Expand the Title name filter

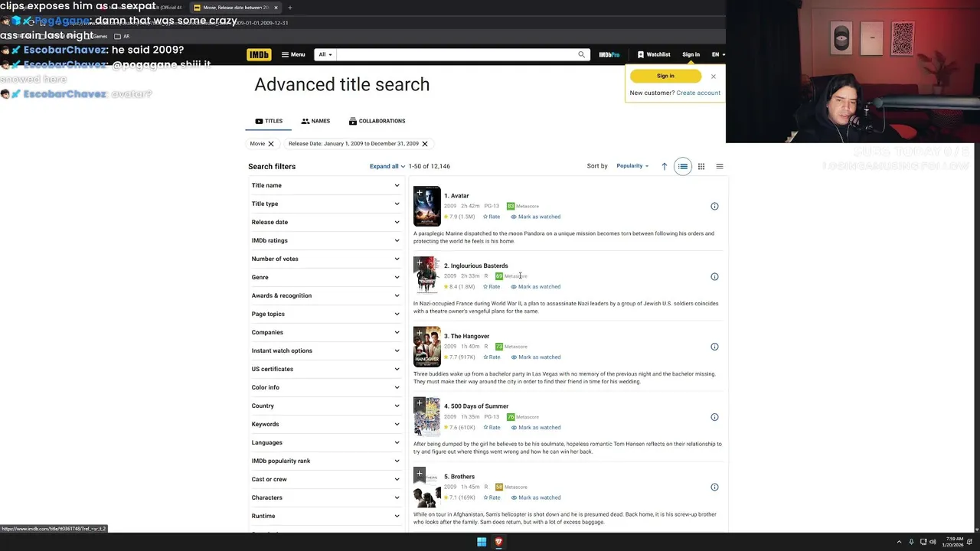pos(325,185)
